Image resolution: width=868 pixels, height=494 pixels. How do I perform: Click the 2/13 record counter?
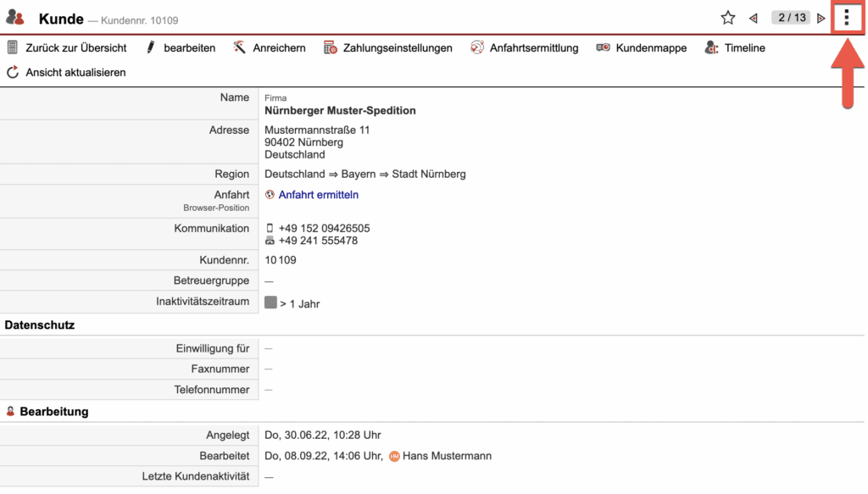tap(790, 16)
